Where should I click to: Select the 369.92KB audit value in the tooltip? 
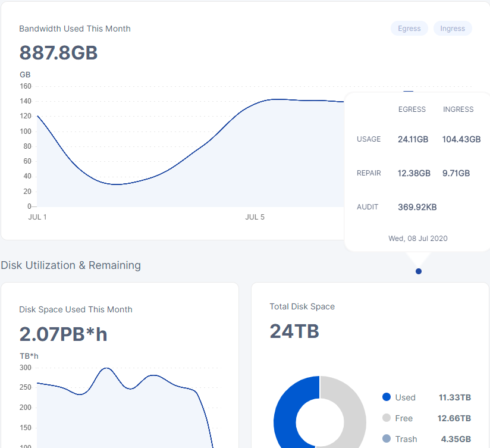point(417,207)
